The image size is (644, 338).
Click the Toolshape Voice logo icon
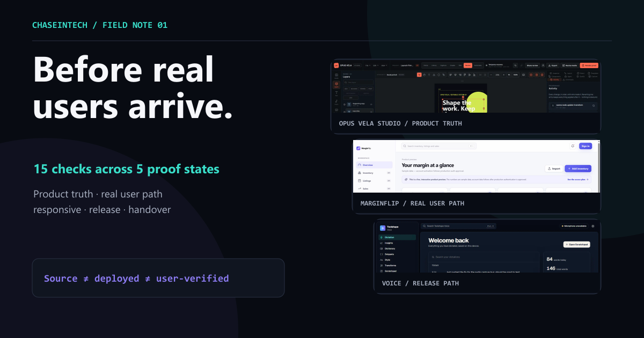click(382, 228)
